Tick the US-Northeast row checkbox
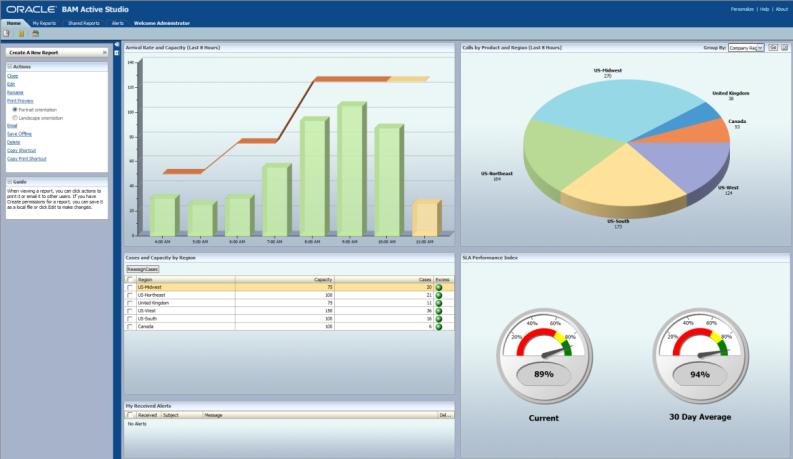This screenshot has width=793, height=459. coord(130,295)
